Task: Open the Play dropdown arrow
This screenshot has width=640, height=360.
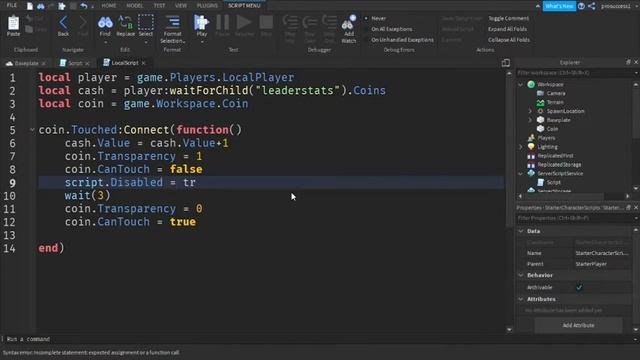Action: click(x=202, y=42)
